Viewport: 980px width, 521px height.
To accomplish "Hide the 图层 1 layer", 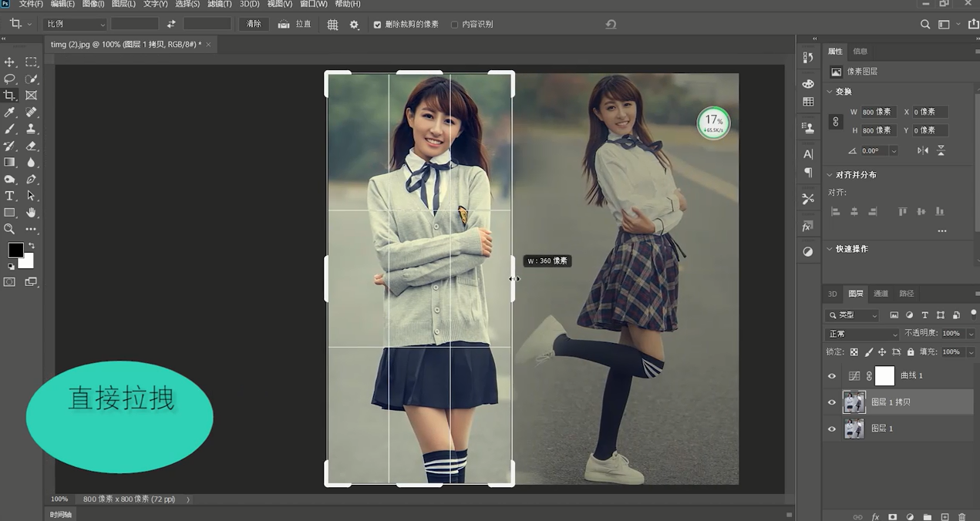I will [831, 429].
